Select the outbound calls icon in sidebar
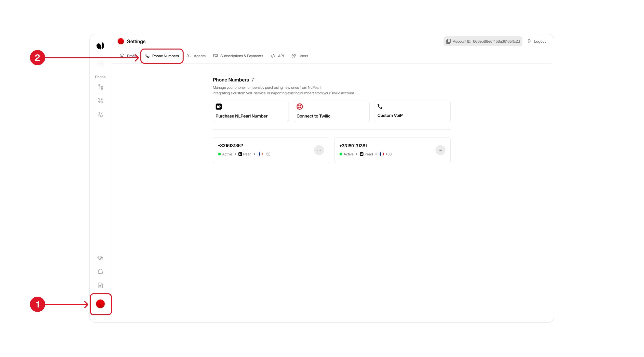The image size is (644, 357). 100,101
